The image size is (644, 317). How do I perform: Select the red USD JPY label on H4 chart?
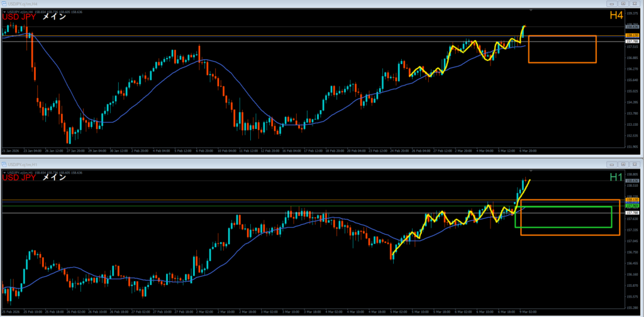point(19,18)
